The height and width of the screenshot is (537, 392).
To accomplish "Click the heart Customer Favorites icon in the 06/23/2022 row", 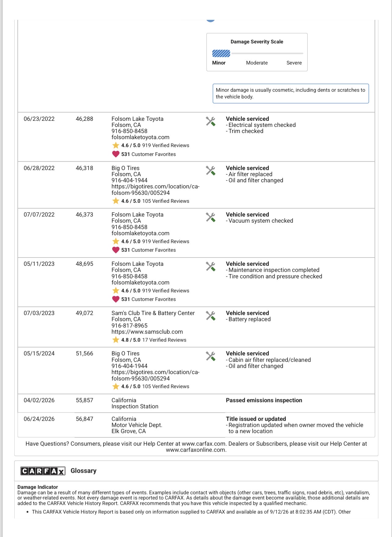I will 116,154.
